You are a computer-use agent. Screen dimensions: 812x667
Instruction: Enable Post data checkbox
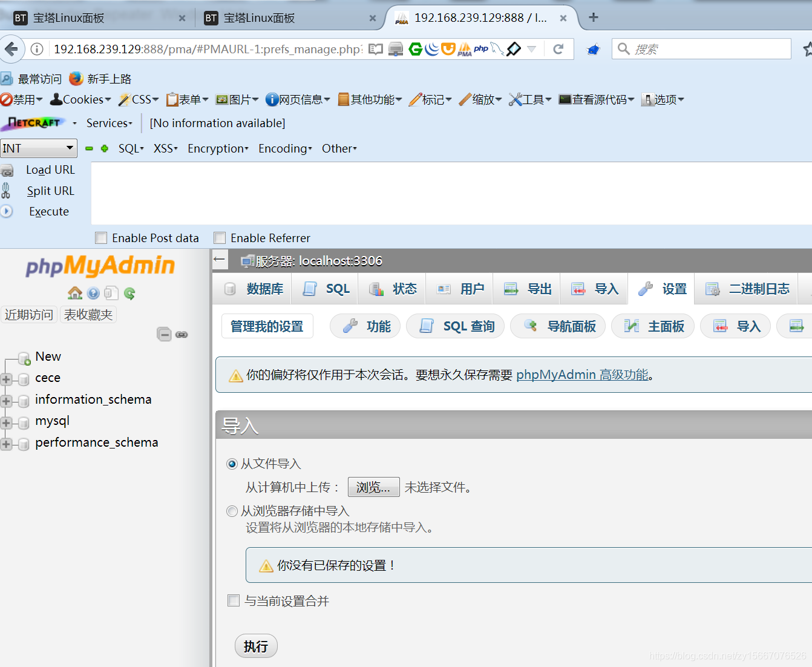point(101,238)
